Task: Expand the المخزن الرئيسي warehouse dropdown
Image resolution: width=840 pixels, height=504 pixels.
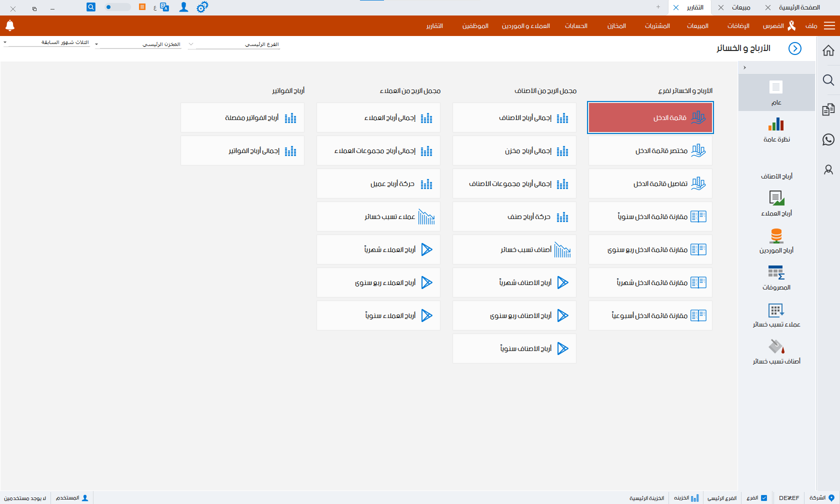Action: 140,44
